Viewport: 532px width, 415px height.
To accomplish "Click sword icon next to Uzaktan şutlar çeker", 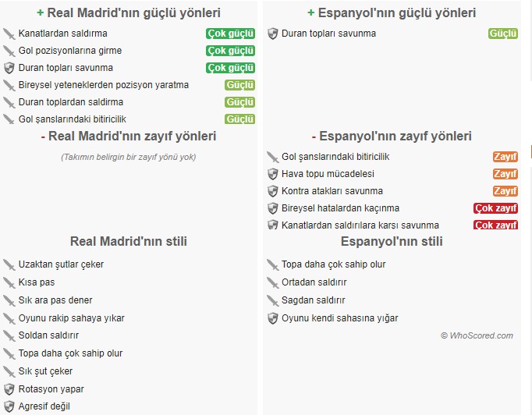I will point(9,264).
